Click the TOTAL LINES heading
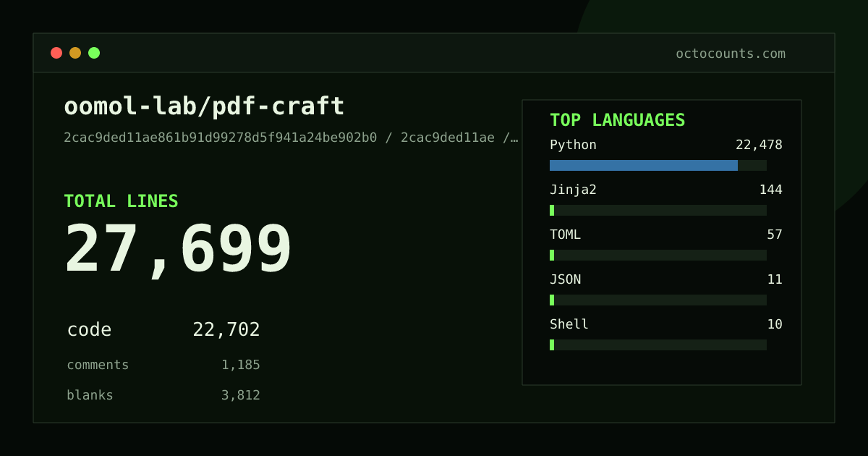The height and width of the screenshot is (456, 868). coord(121,201)
